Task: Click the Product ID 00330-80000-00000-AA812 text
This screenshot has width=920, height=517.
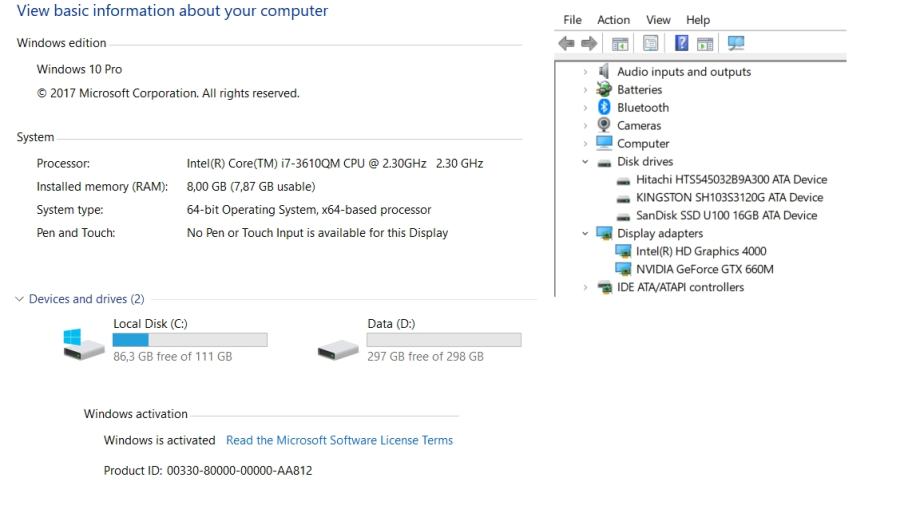Action: (208, 471)
